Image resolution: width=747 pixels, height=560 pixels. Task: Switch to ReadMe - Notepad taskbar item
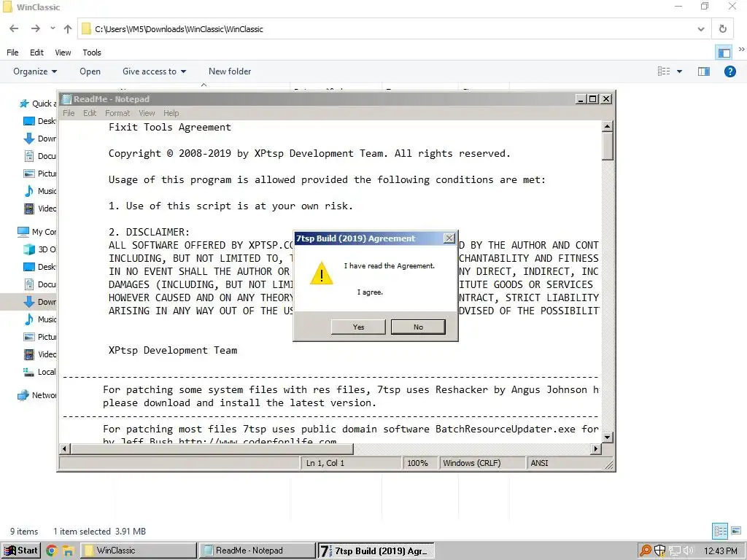click(x=258, y=551)
